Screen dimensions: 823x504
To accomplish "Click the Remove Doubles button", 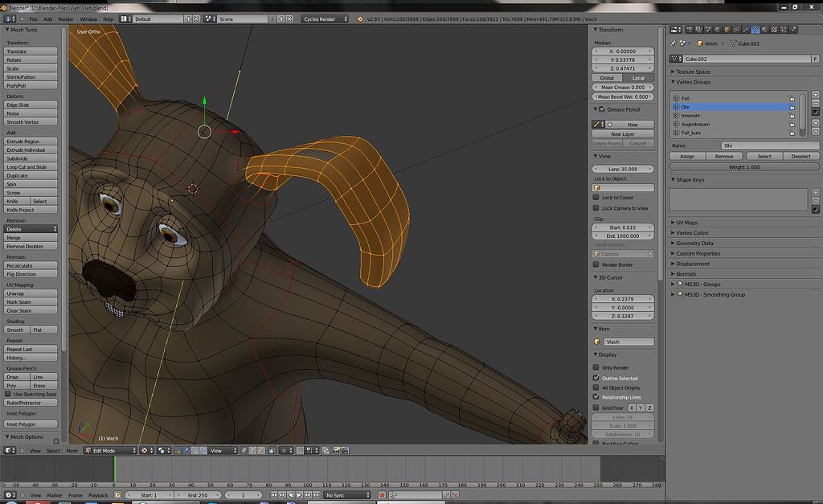I will click(x=31, y=246).
